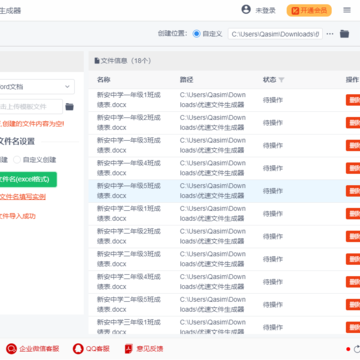Click the 创建位置 path input field
The height and width of the screenshot is (360, 360).
pos(275,34)
